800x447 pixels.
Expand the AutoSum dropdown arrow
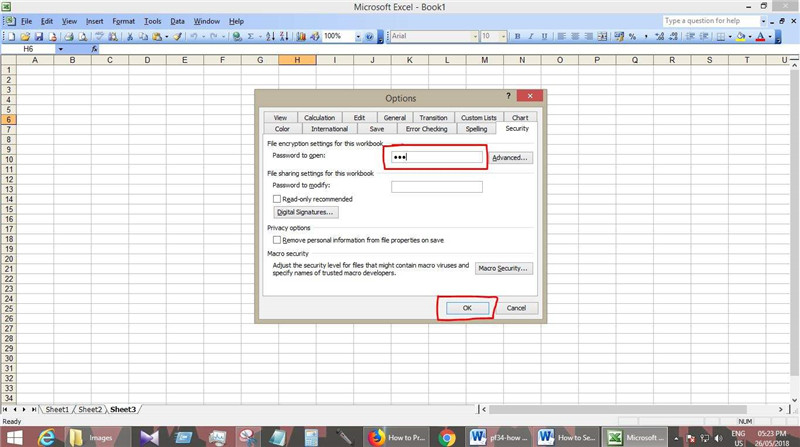pos(260,36)
